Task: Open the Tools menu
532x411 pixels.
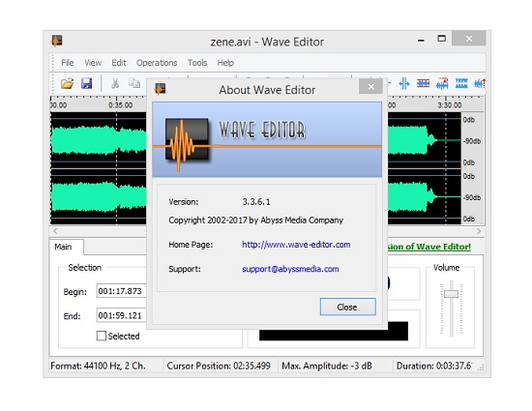Action: coord(197,63)
